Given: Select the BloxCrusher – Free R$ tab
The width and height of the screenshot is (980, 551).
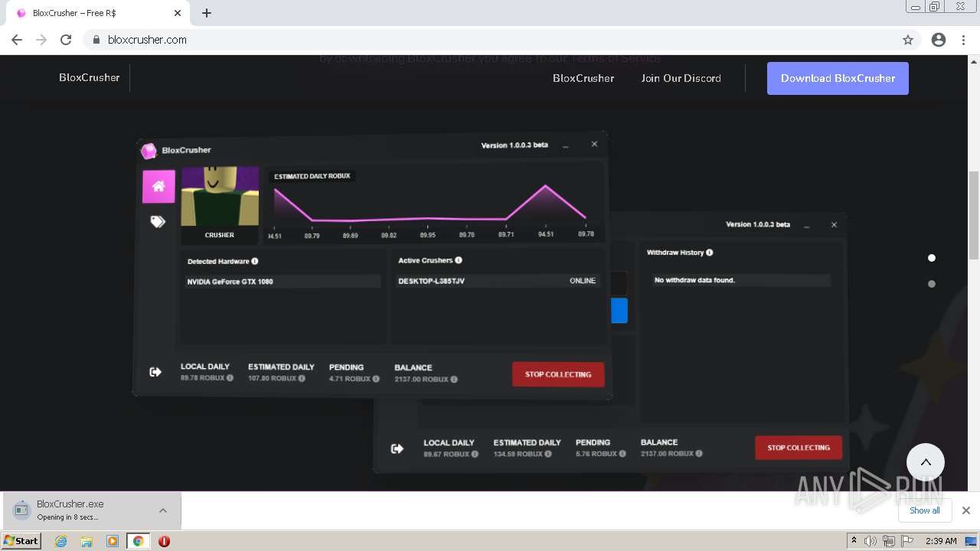Looking at the screenshot, I should tap(96, 13).
